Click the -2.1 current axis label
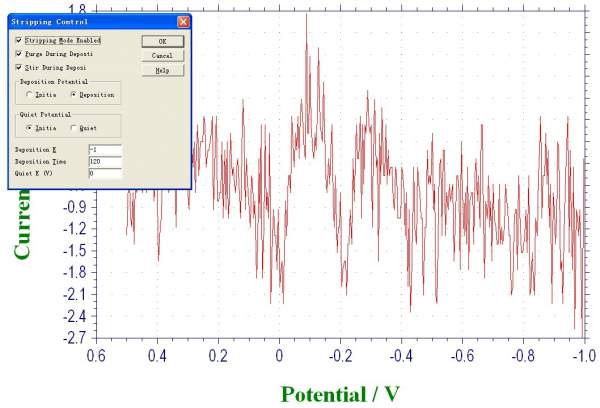 [75, 294]
